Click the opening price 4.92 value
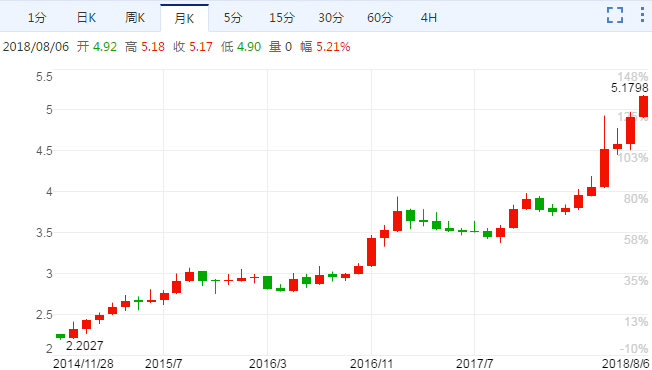The image size is (652, 370). (105, 47)
